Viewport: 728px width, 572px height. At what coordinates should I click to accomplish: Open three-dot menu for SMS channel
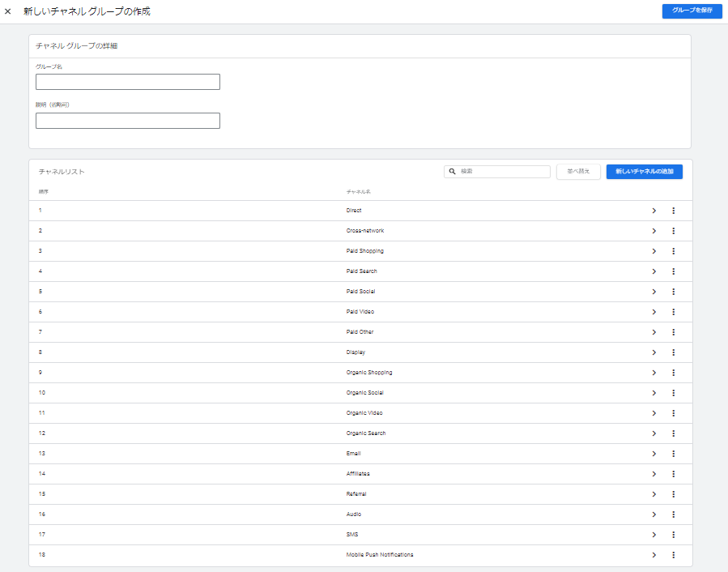[x=673, y=535]
